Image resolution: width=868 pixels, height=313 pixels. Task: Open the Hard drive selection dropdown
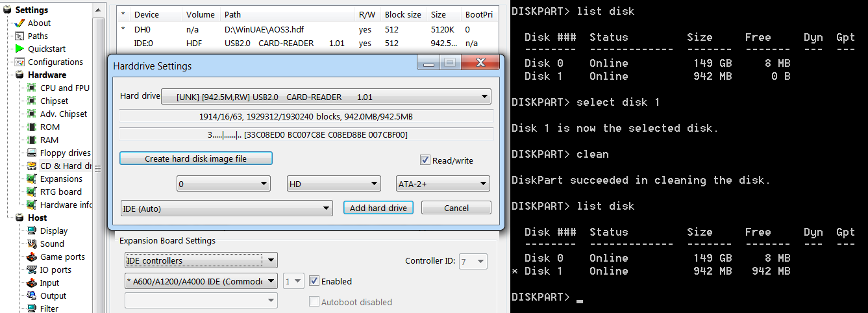click(x=326, y=97)
